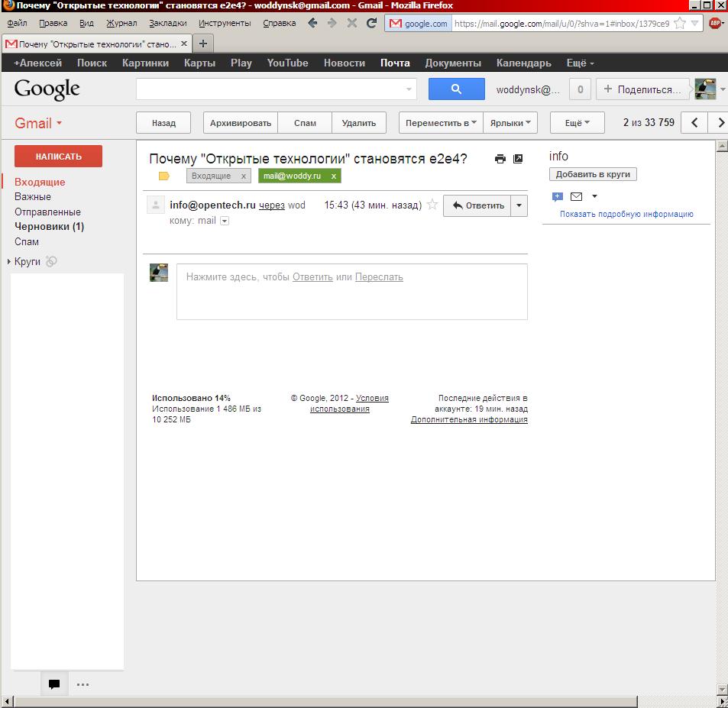Click the sender avatar placeholder icon
Viewport: 728px width, 708px height.
(x=156, y=205)
